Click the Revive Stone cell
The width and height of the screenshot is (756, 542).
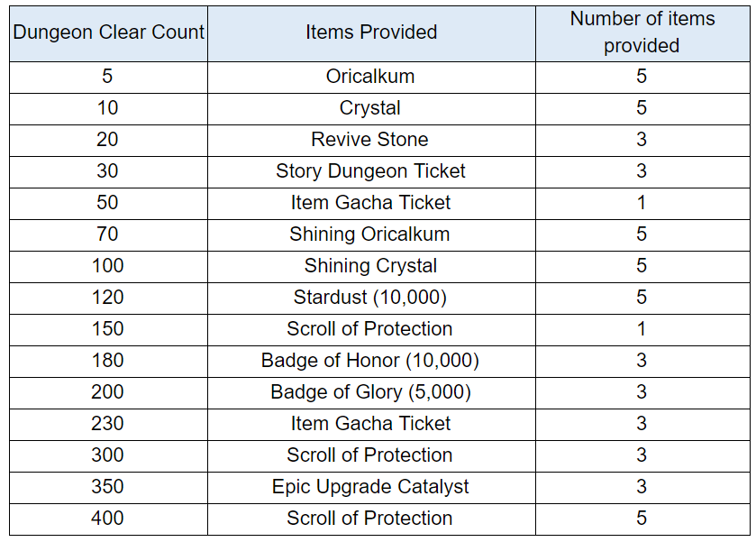[370, 140]
